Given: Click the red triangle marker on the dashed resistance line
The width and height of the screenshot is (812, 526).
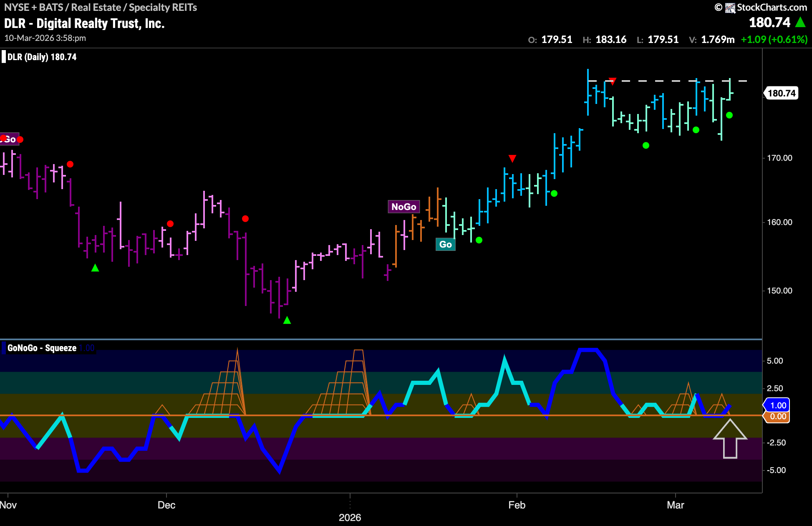Looking at the screenshot, I should pyautogui.click(x=612, y=81).
